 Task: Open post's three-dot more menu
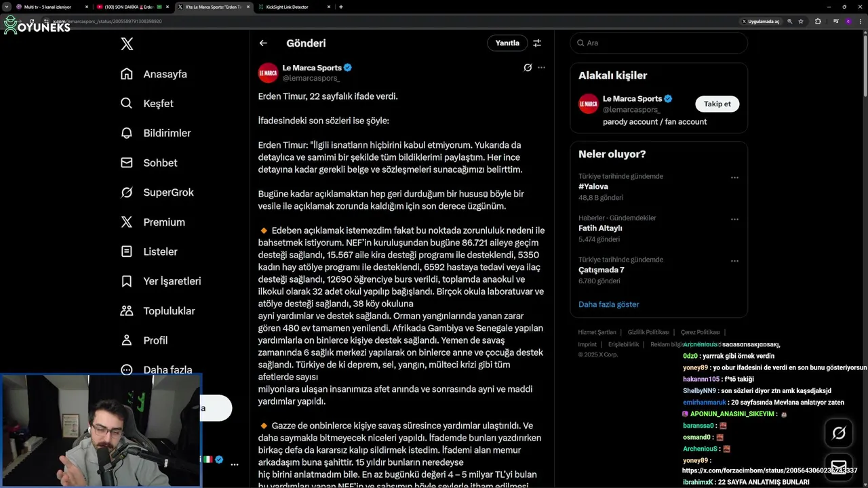pyautogui.click(x=541, y=68)
